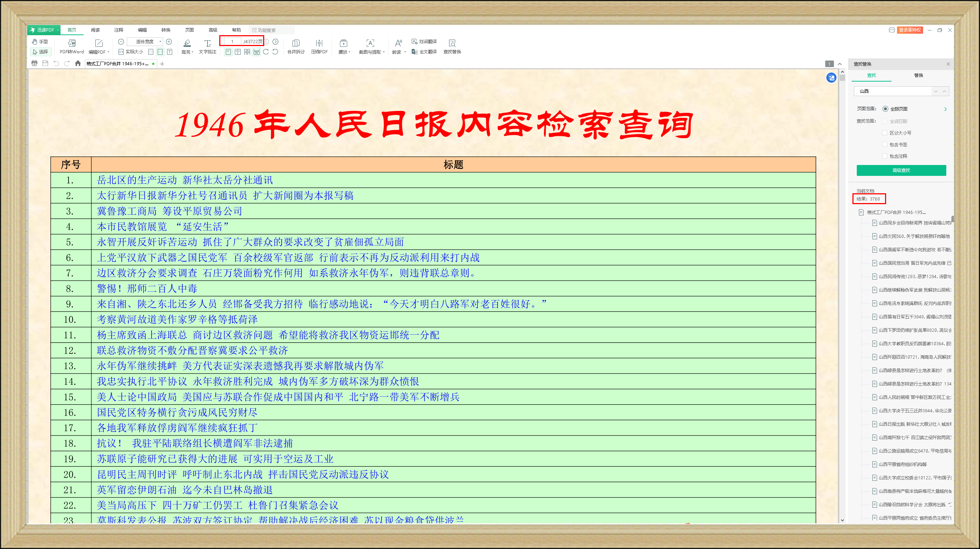Image resolution: width=980 pixels, height=549 pixels.
Task: Open the 适合宽度 zoom dropdown
Action: click(160, 41)
